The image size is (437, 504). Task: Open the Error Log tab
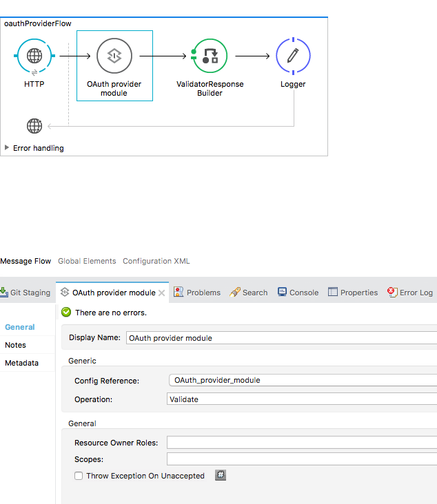click(411, 293)
